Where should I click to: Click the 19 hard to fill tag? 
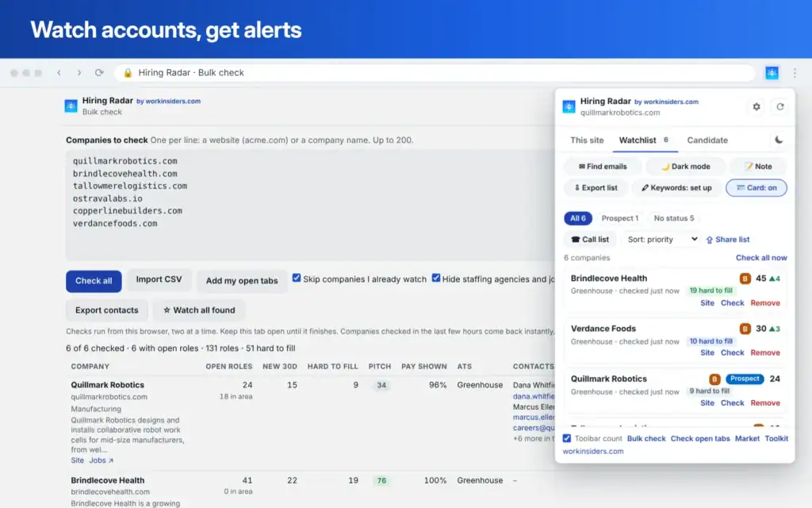[710, 291]
